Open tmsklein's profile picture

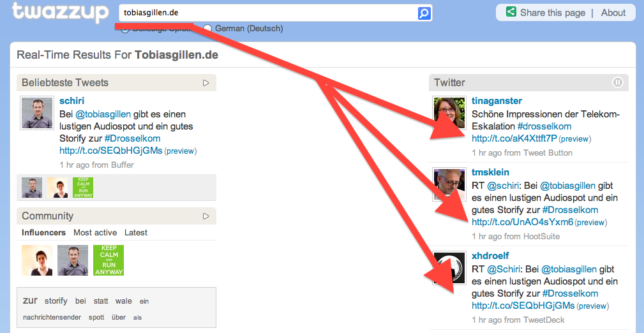coord(450,184)
